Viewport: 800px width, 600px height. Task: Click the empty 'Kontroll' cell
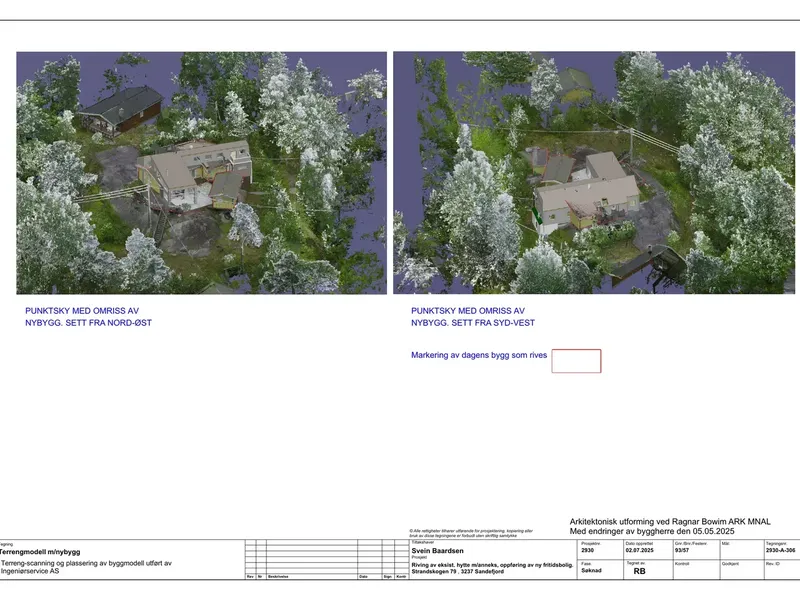696,569
